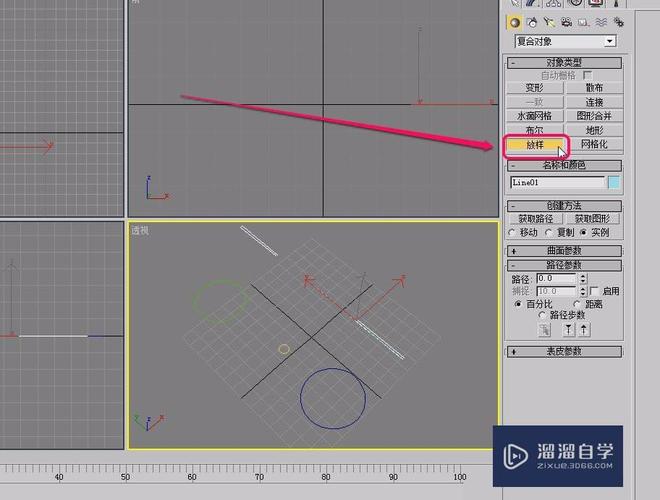Click the 地形 terrain button
This screenshot has width=660, height=500.
coord(594,130)
